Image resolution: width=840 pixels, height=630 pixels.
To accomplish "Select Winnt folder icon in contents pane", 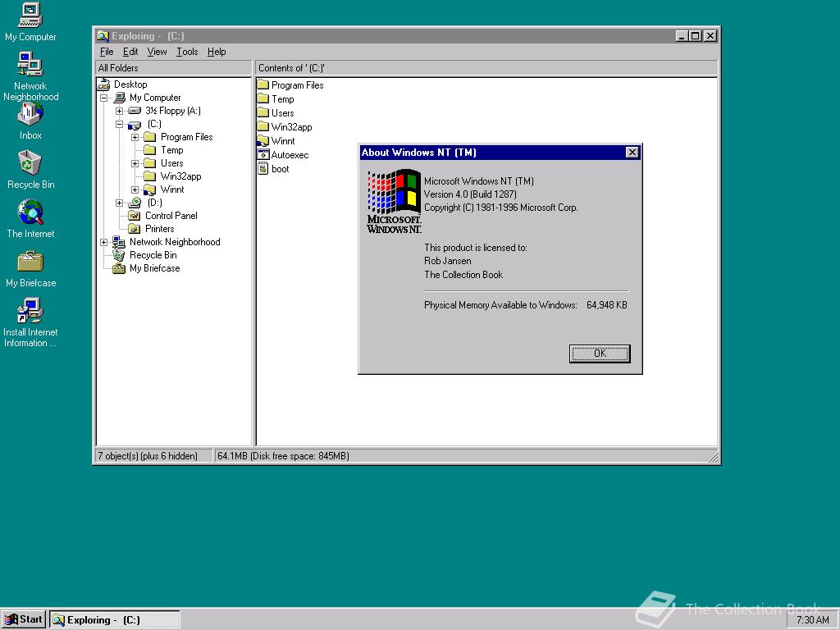I will (x=262, y=140).
